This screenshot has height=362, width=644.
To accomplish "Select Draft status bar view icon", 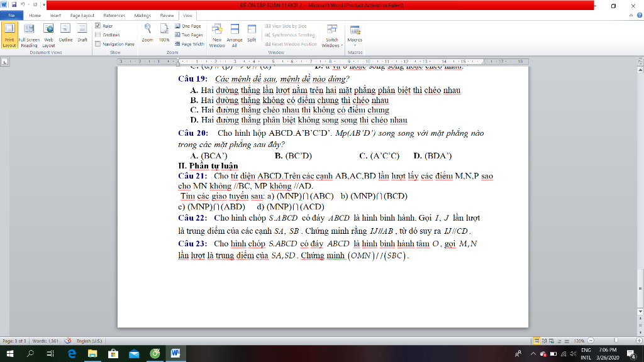I will coord(567,341).
